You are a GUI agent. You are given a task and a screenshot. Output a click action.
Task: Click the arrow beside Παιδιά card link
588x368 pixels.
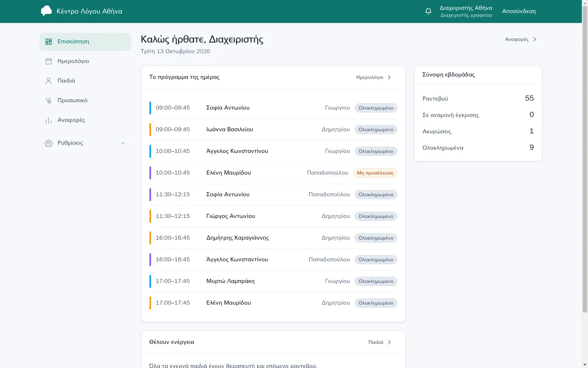point(389,342)
